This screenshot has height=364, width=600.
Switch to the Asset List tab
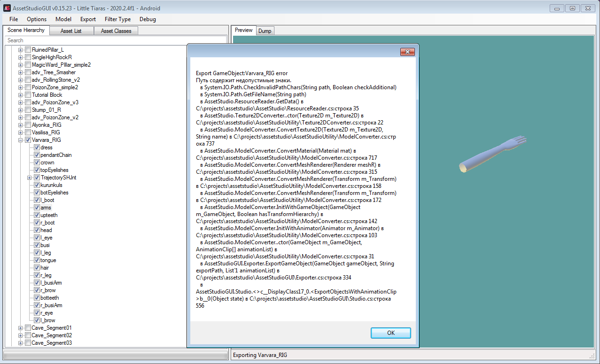[71, 31]
